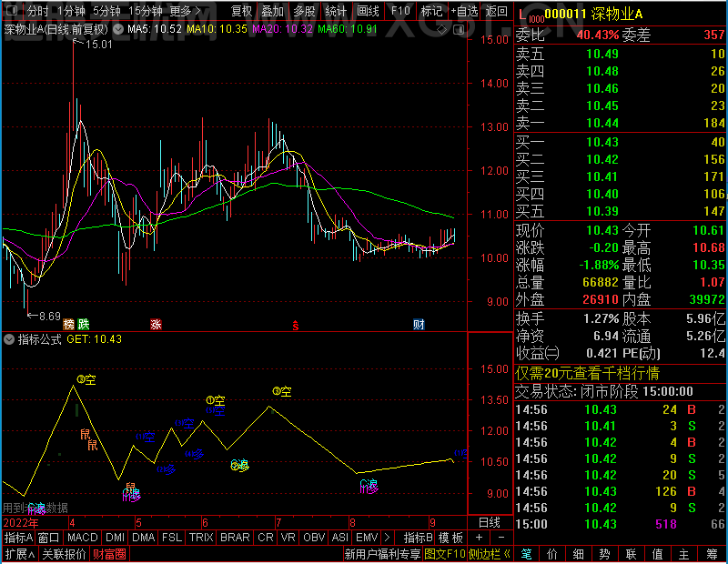The height and width of the screenshot is (564, 728).
Task: Open F10 company info
Action: point(400,11)
